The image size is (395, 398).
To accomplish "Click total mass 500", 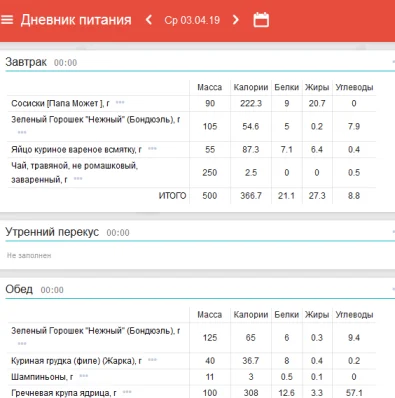I will click(x=210, y=196).
